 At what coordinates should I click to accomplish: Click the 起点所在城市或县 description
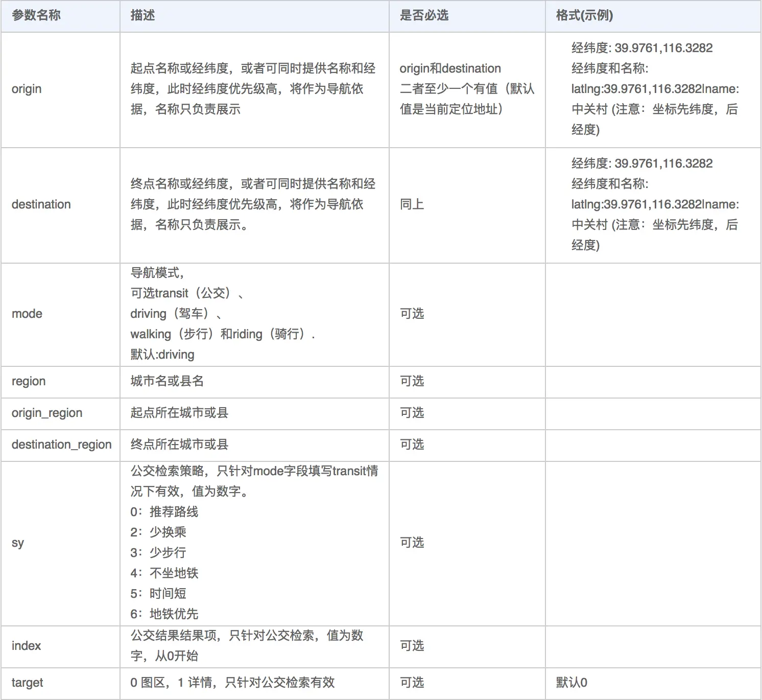click(179, 413)
